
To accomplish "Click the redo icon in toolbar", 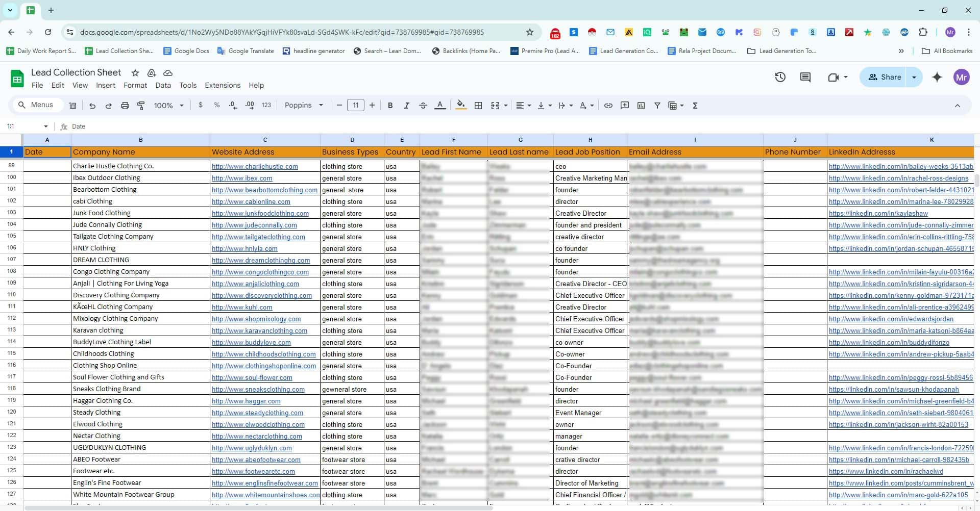I will (x=108, y=106).
